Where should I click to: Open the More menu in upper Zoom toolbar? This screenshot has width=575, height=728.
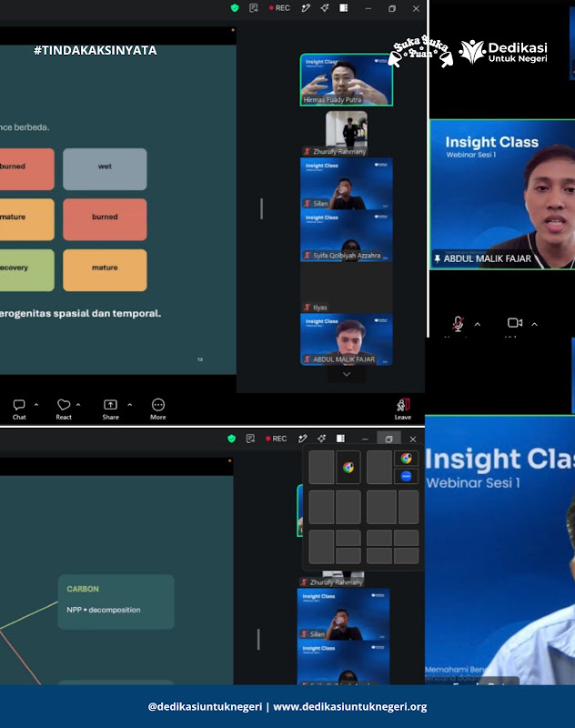[157, 409]
